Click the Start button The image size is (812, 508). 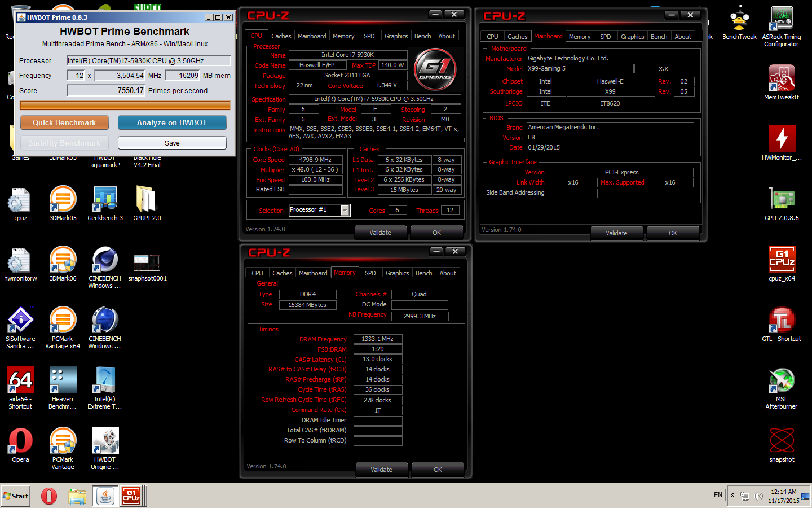coord(16,496)
